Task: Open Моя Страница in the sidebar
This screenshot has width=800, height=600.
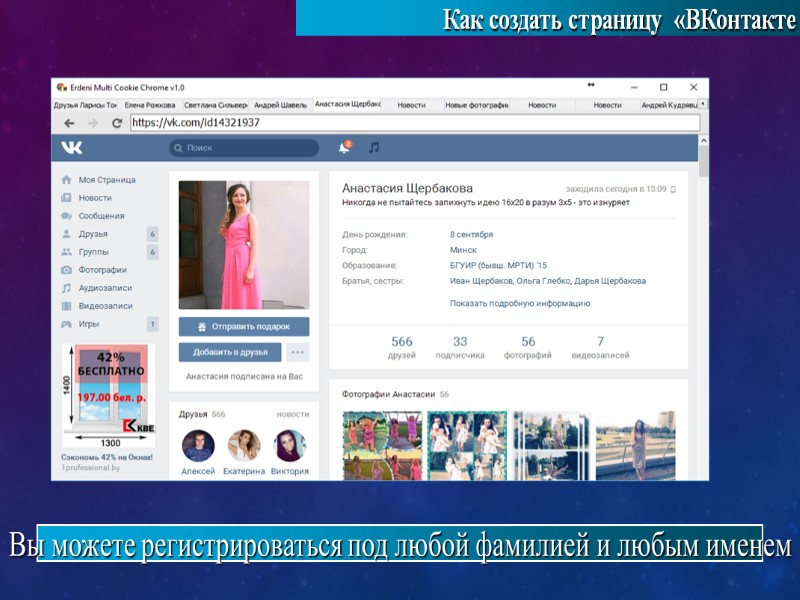Action: (107, 181)
